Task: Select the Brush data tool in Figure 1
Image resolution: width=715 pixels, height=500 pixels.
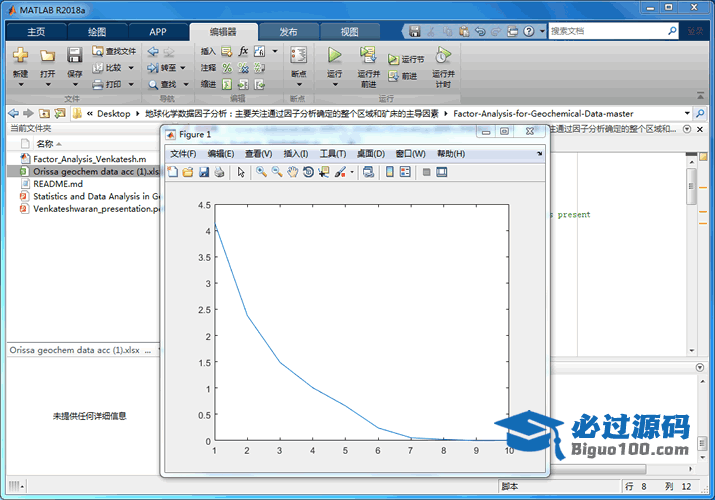Action: point(340,172)
